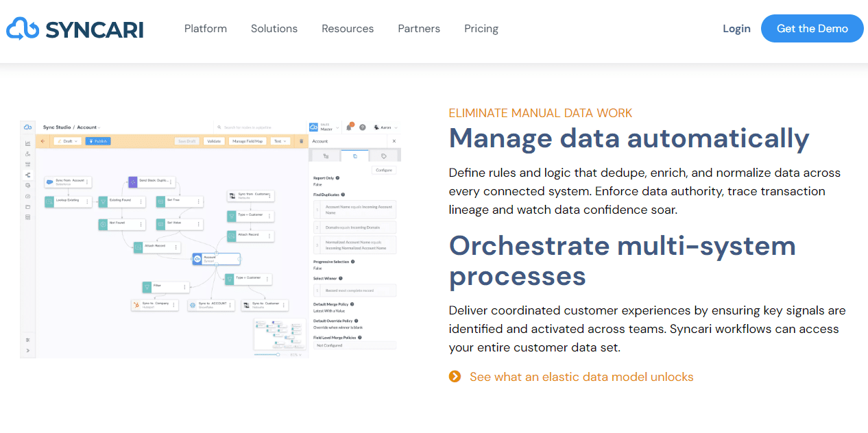Open the Pricing menu item
Viewport: 868px width, 433px height.
coord(481,29)
